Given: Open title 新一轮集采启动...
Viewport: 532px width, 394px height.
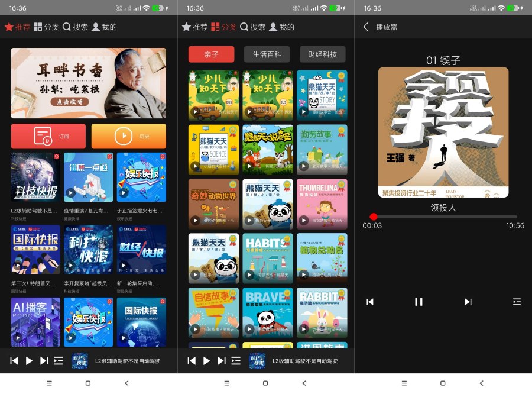Looking at the screenshot, I should (x=139, y=283).
